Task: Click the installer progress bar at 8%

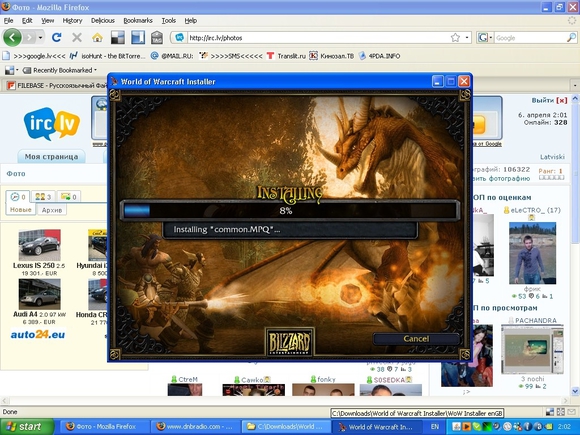Action: click(x=290, y=210)
